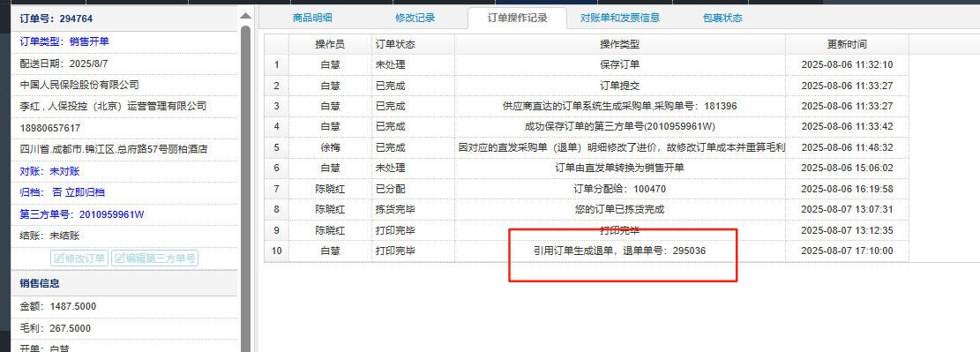Click the 订单分配给：100470 cell
This screenshot has width=980, height=352.
click(619, 189)
